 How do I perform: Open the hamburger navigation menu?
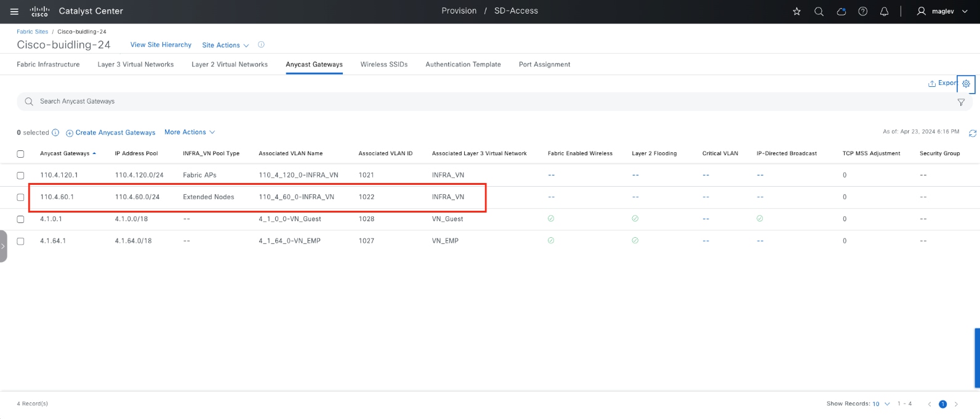(15, 11)
